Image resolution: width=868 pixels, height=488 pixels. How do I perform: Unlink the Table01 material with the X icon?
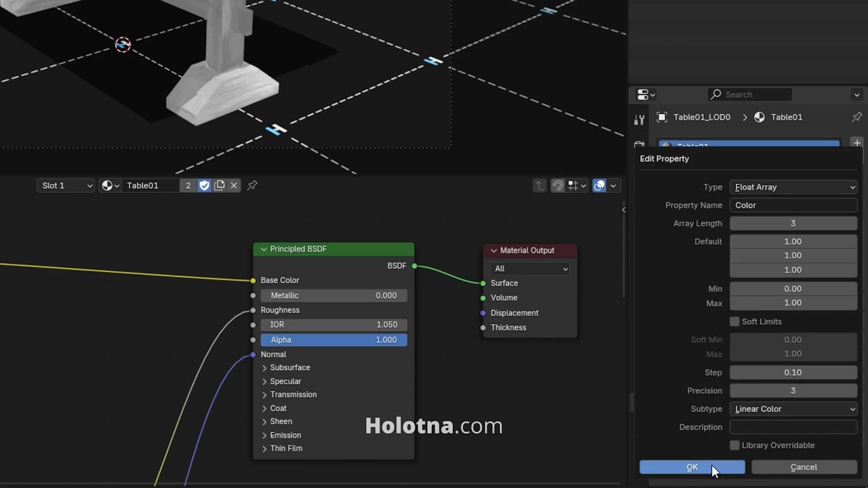coord(234,186)
